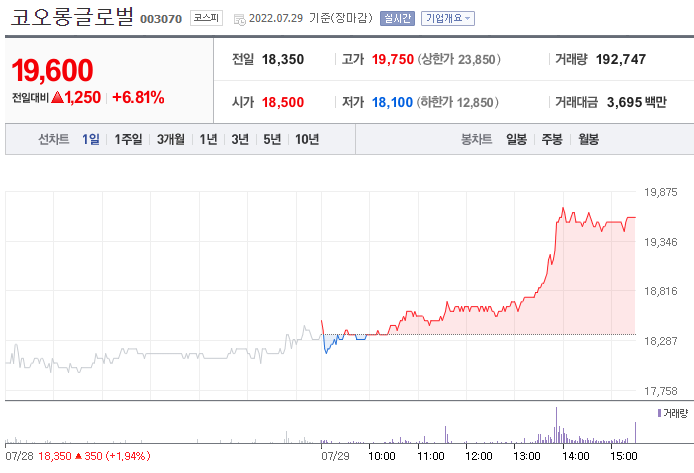Click the 2022.07.29 기준(장마감) date text
Screen dimensions: 694x473
311,18
